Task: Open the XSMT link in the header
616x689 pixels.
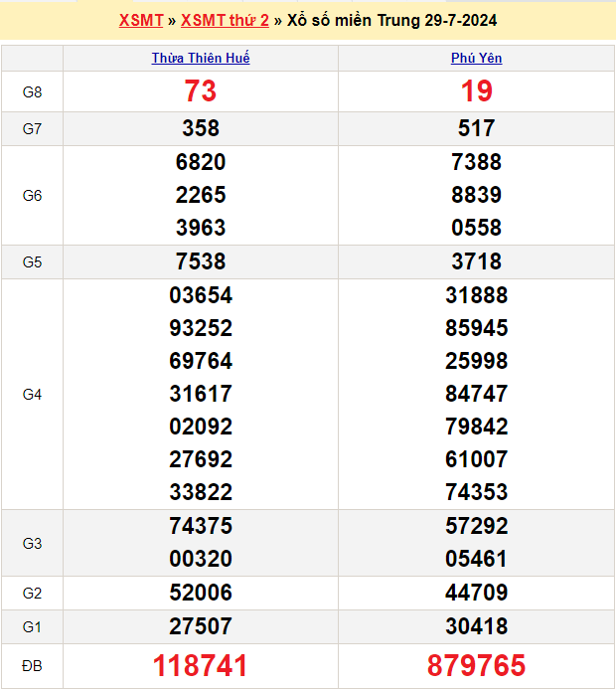Action: (140, 20)
